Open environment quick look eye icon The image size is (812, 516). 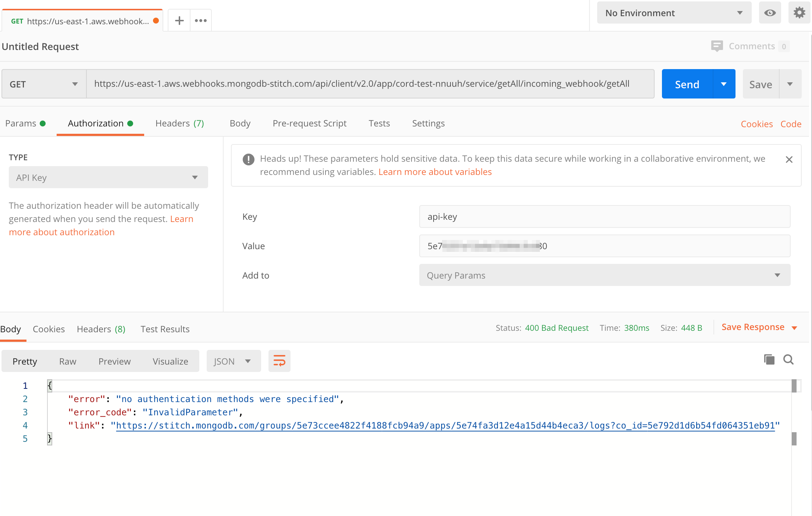pyautogui.click(x=770, y=13)
